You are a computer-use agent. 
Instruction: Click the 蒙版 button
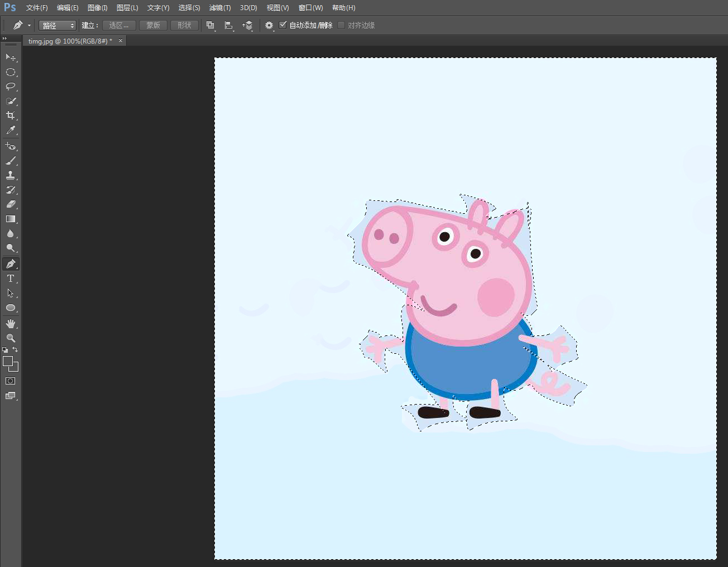(x=154, y=26)
